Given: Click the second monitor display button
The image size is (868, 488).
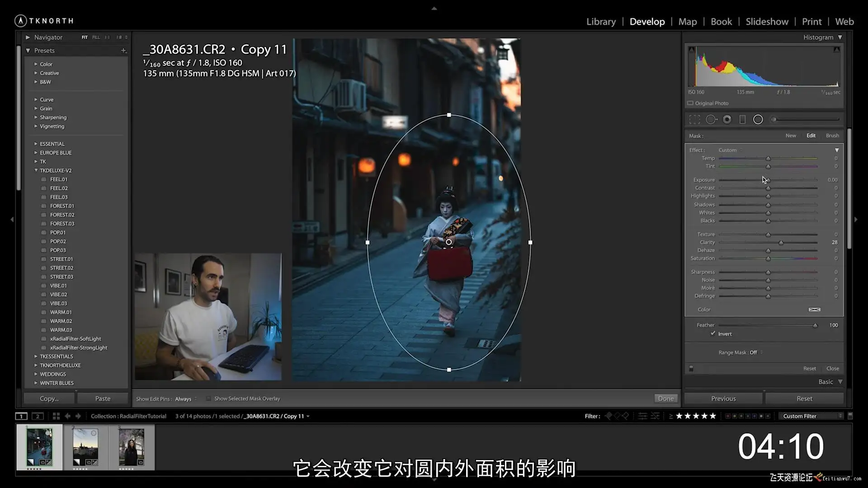Looking at the screenshot, I should click(x=38, y=416).
